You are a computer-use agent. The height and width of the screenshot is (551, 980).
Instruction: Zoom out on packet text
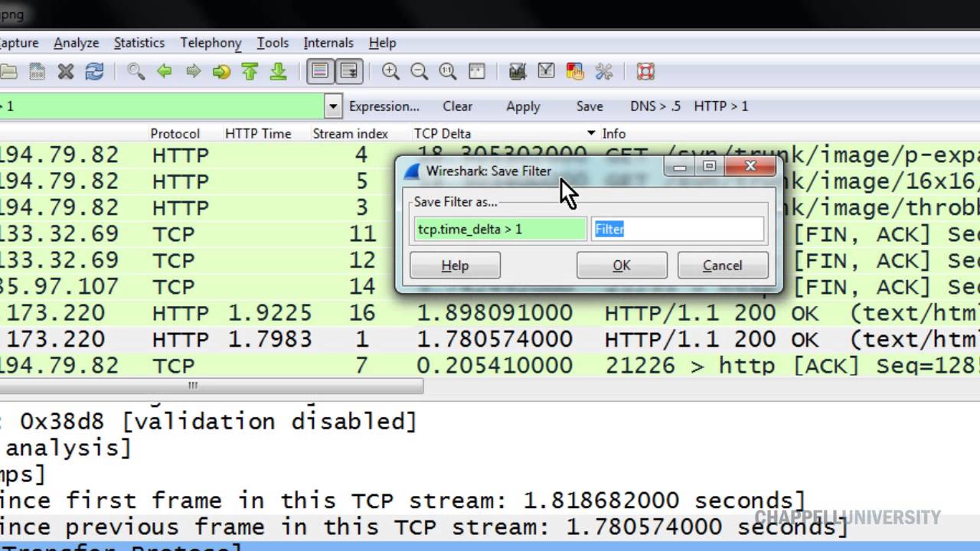click(x=419, y=72)
